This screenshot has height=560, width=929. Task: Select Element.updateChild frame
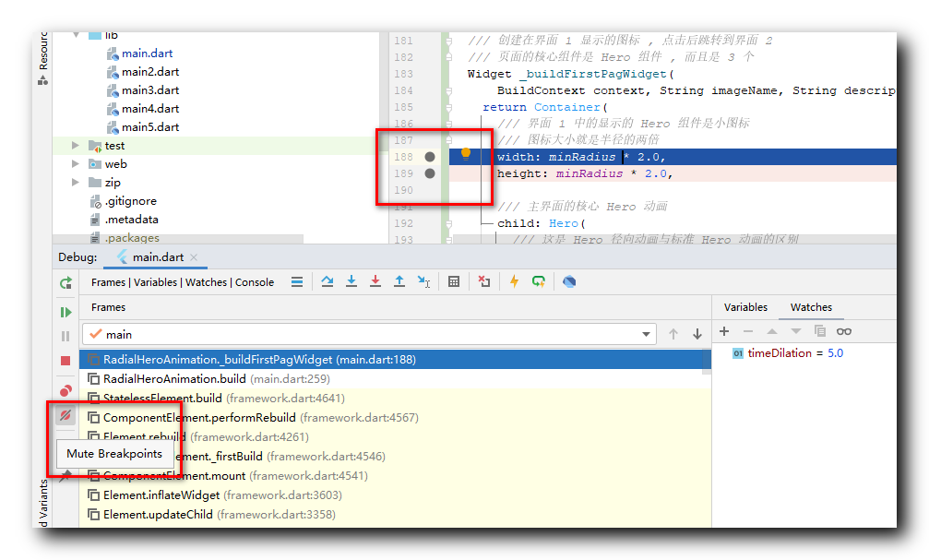coord(395,515)
